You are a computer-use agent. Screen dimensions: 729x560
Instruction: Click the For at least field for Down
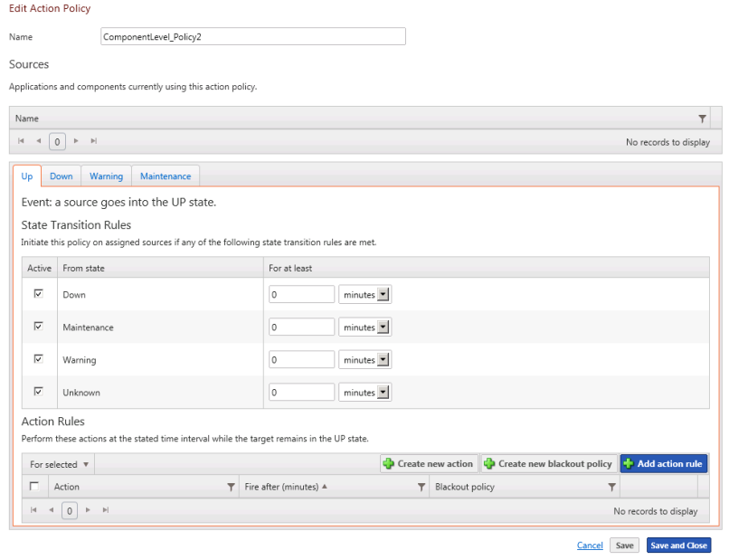pyautogui.click(x=301, y=294)
